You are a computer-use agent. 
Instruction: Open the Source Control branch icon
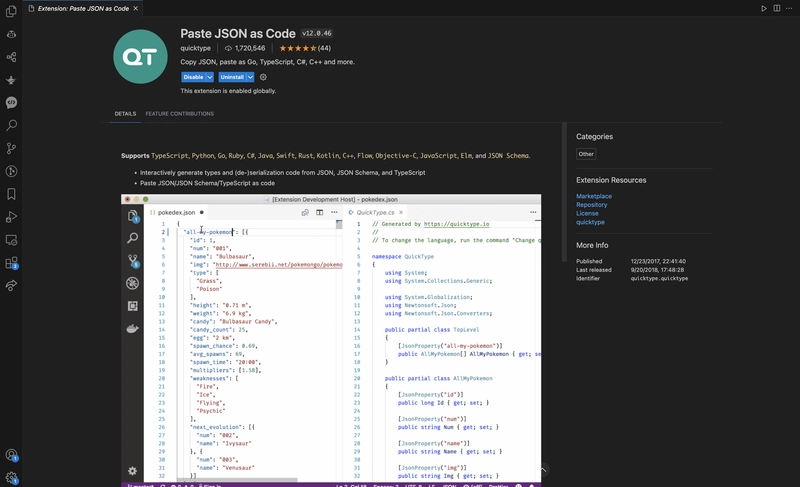click(x=11, y=148)
